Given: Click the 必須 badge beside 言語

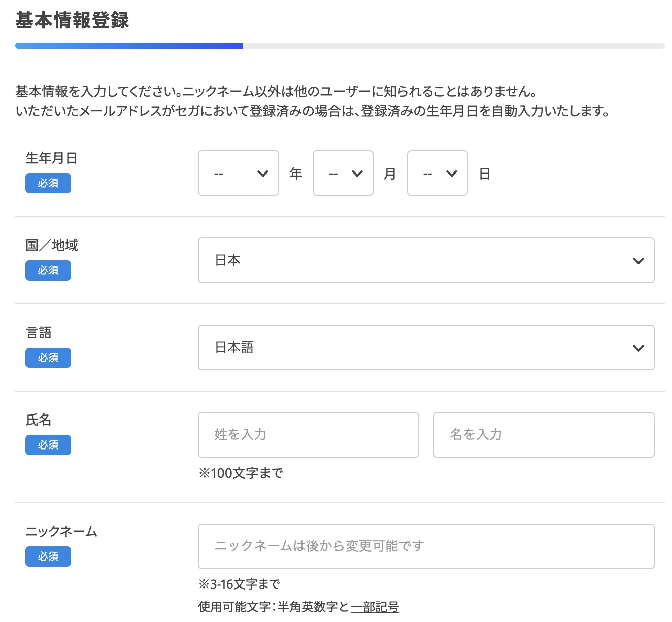Looking at the screenshot, I should [x=48, y=357].
